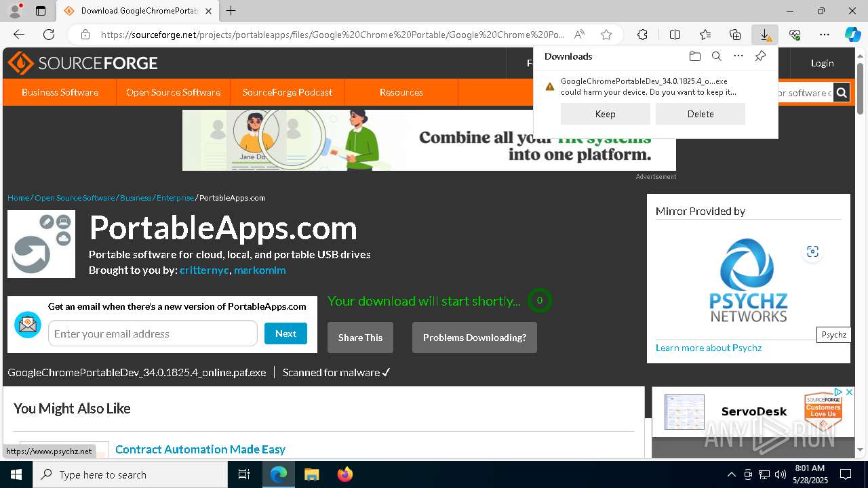Click the Home breadcrumb link
868x488 pixels.
18,198
